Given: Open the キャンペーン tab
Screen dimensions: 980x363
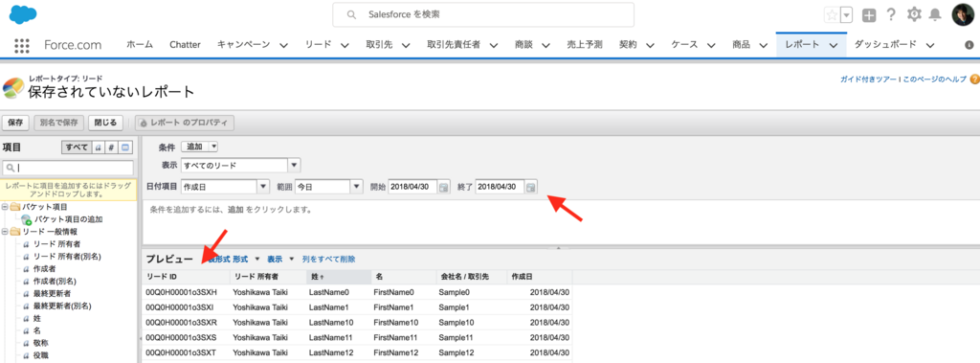Looking at the screenshot, I should (244, 44).
